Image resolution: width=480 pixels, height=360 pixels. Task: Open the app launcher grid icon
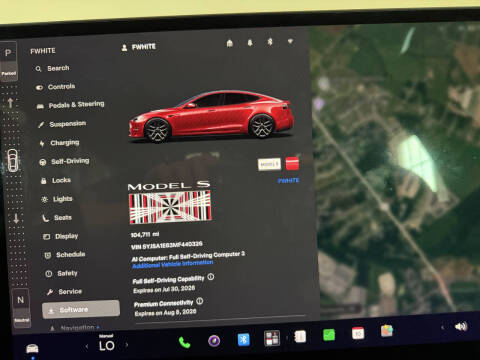point(272,338)
